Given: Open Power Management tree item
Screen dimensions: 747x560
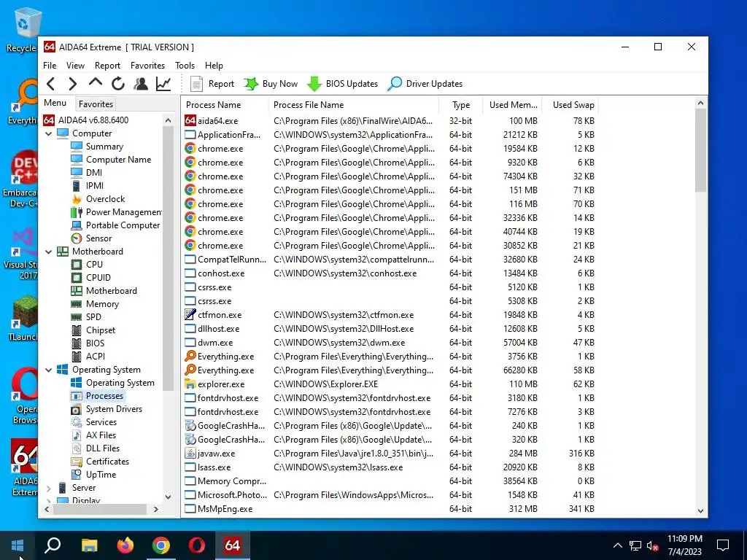Looking at the screenshot, I should click(x=116, y=212).
